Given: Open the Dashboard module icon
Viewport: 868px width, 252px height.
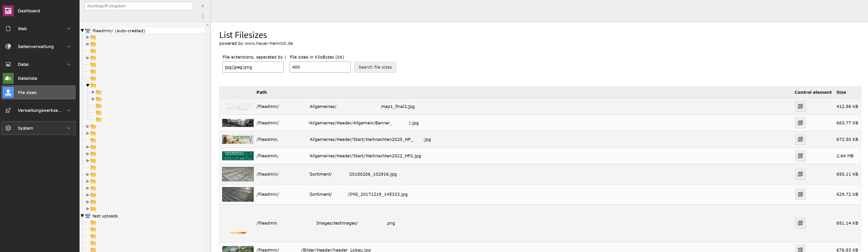Looking at the screenshot, I should coord(8,11).
